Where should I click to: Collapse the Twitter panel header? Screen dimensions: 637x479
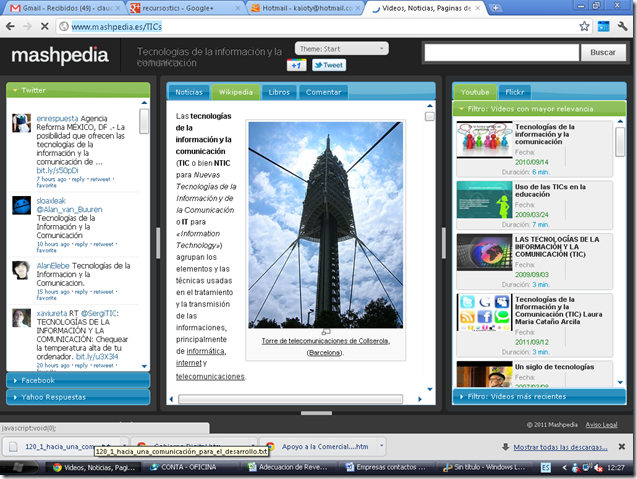coord(78,90)
